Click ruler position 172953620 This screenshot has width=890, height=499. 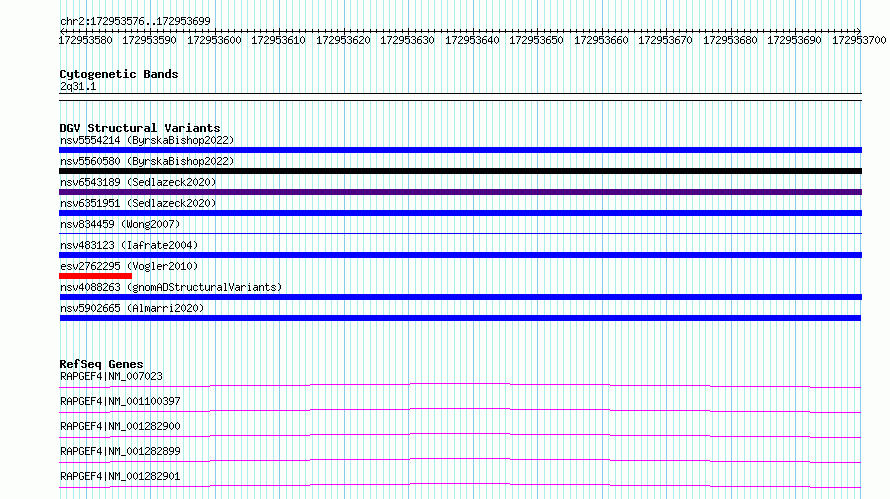tap(343, 40)
